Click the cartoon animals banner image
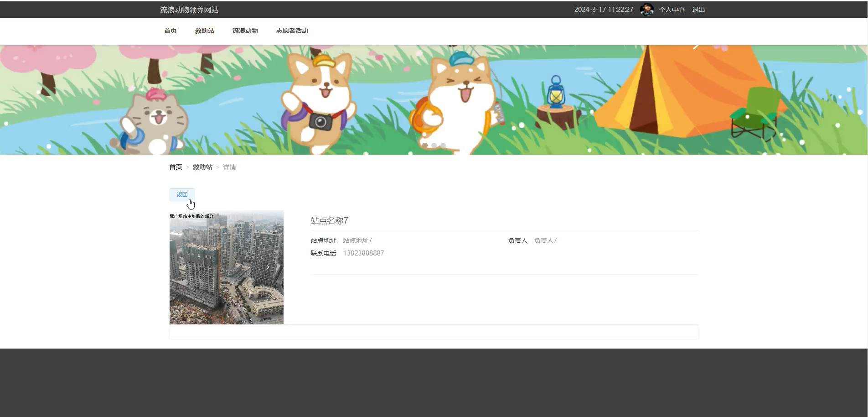Image resolution: width=868 pixels, height=417 pixels. point(434,99)
